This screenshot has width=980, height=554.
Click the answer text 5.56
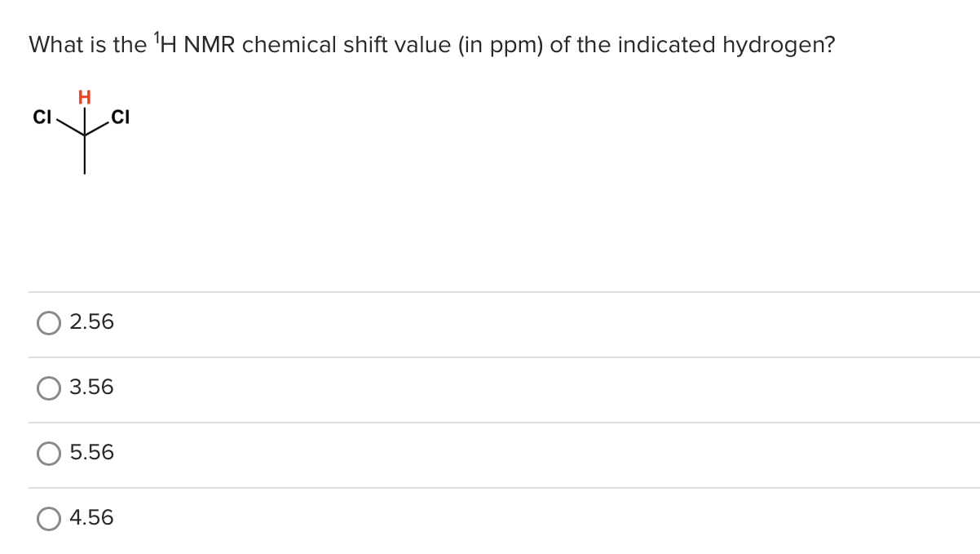91,454
